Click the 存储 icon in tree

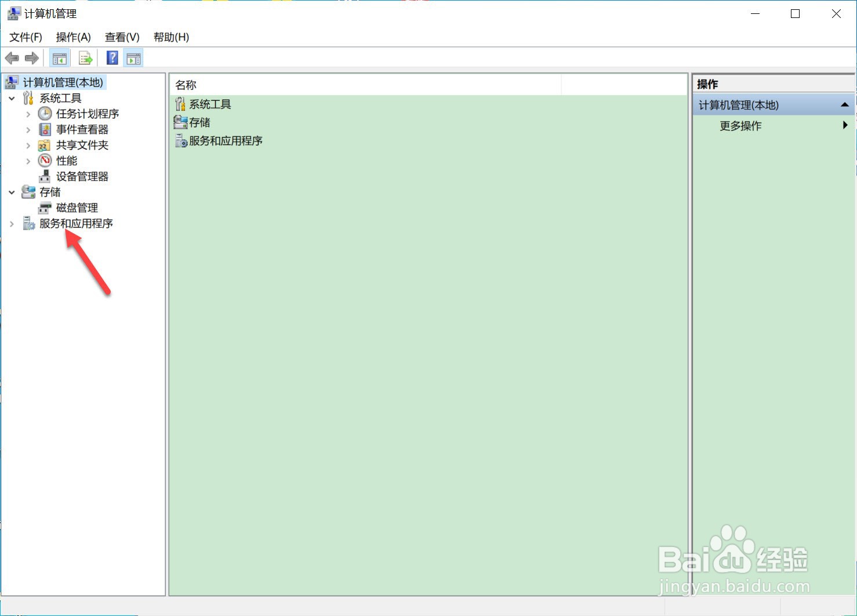(x=28, y=191)
